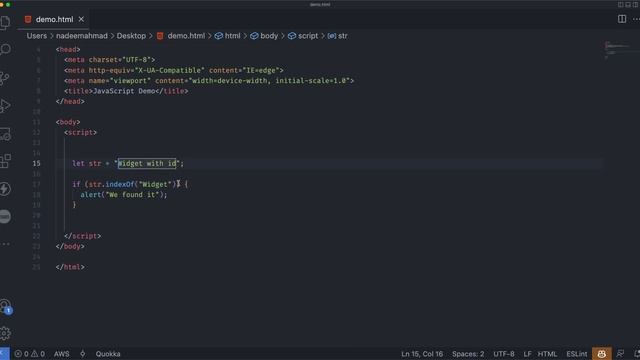Click the alert("We found it") line
Screen dimensions: 640x360
pyautogui.click(x=124, y=195)
